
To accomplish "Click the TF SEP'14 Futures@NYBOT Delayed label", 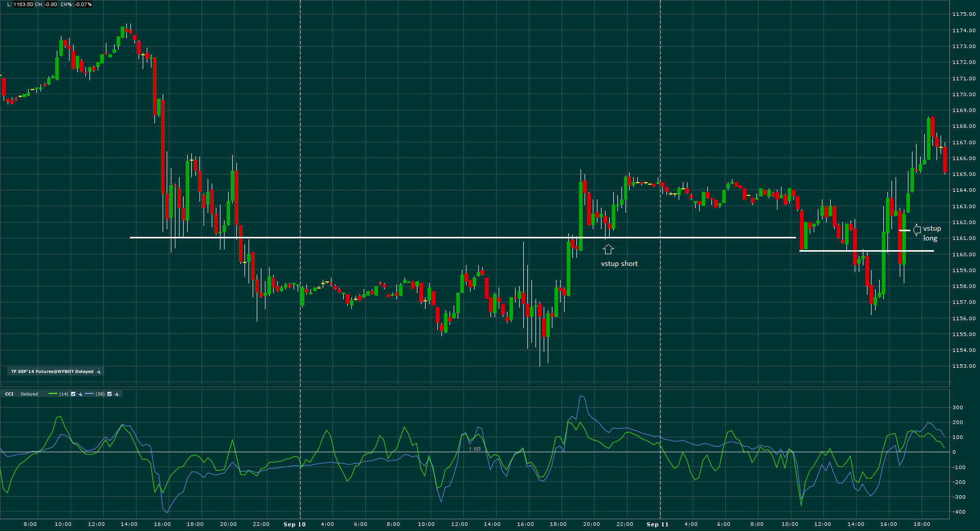I will 52,372.
